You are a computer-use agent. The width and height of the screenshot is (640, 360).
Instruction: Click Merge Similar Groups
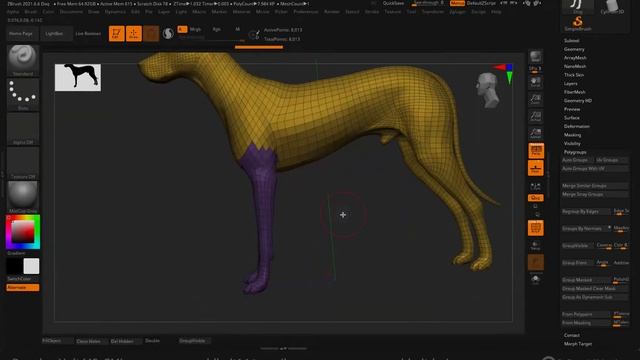tap(595, 186)
